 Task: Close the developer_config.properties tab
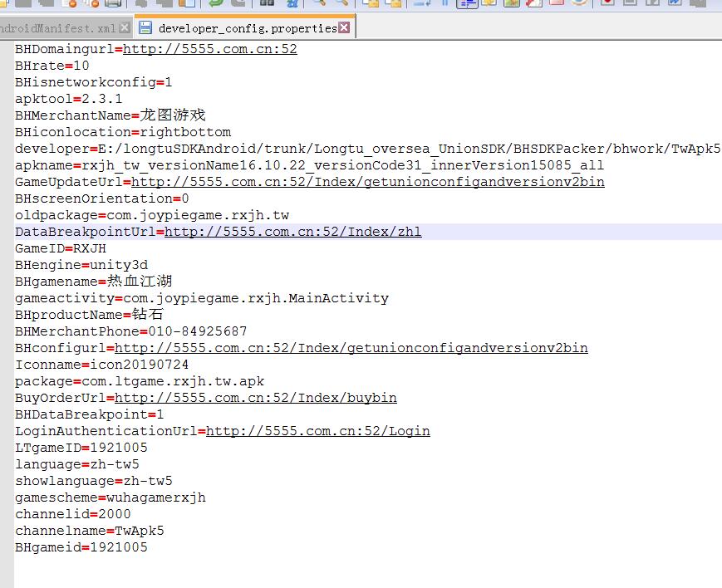[344, 28]
